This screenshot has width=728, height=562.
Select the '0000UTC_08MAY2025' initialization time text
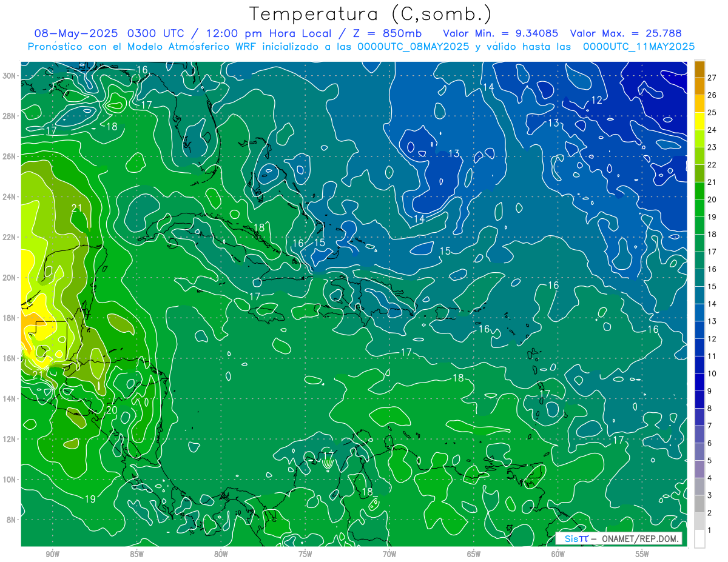tap(413, 47)
